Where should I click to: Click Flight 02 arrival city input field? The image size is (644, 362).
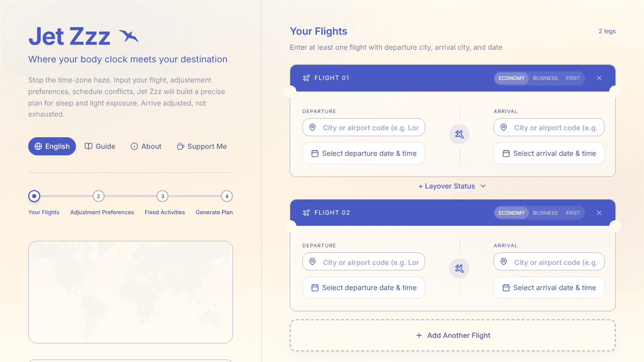[x=549, y=262]
